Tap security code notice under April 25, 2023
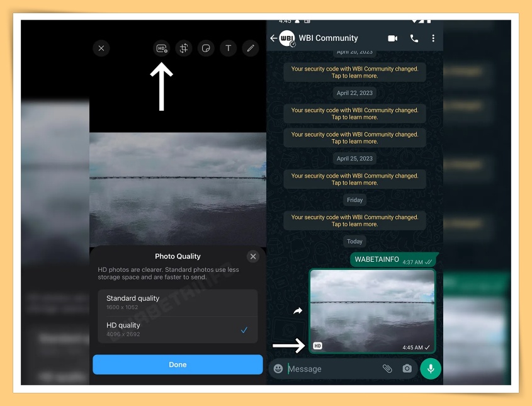Image resolution: width=532 pixels, height=406 pixels. (354, 179)
